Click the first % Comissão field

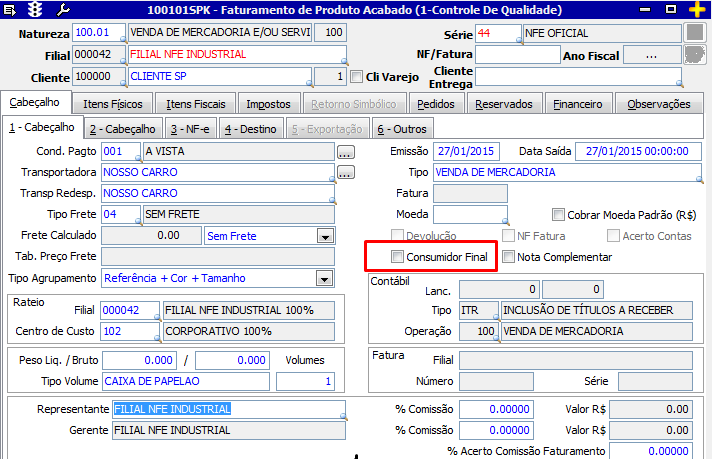pos(496,410)
